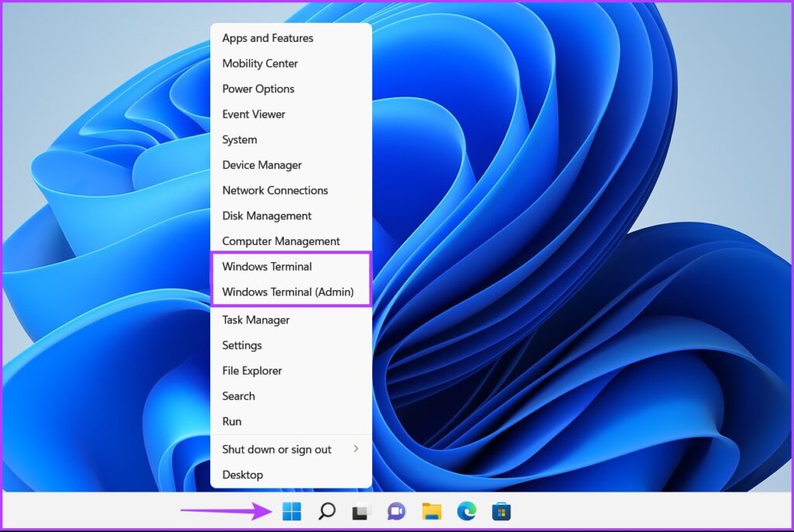
Task: Select Mobility Center from the menu
Action: click(259, 63)
